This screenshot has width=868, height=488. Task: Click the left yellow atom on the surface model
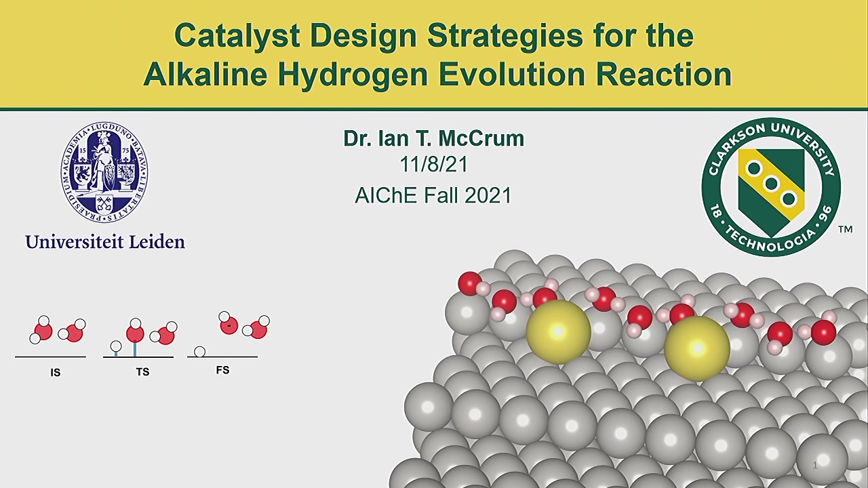click(558, 331)
